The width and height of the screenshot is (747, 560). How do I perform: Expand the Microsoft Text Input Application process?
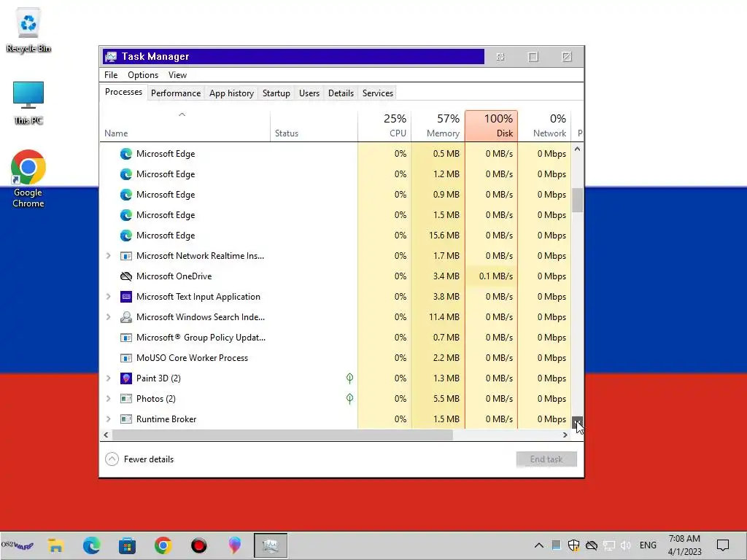coord(109,297)
